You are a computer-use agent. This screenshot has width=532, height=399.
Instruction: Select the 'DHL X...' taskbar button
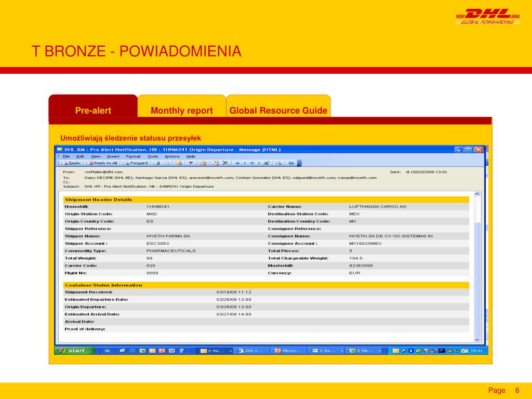(252, 351)
